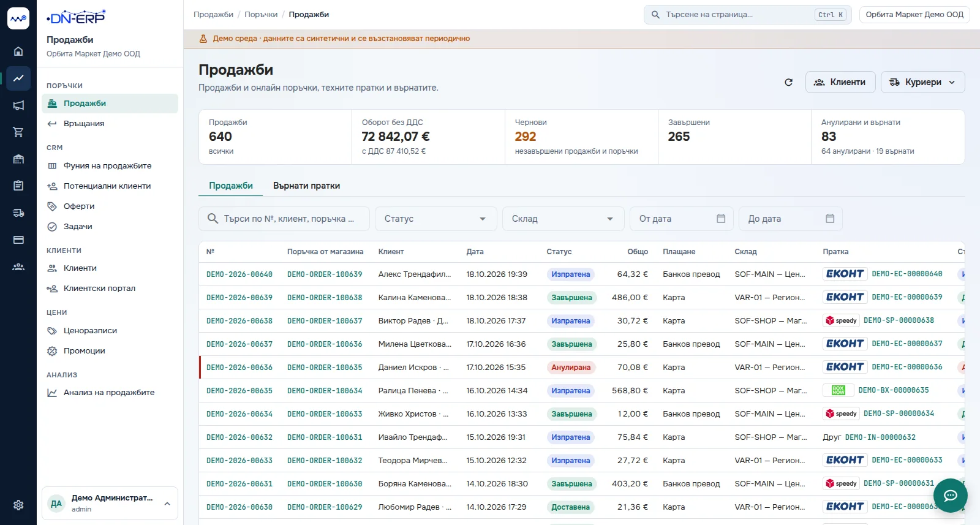Open the chat support bubble
Image resolution: width=980 pixels, height=525 pixels.
(x=950, y=496)
